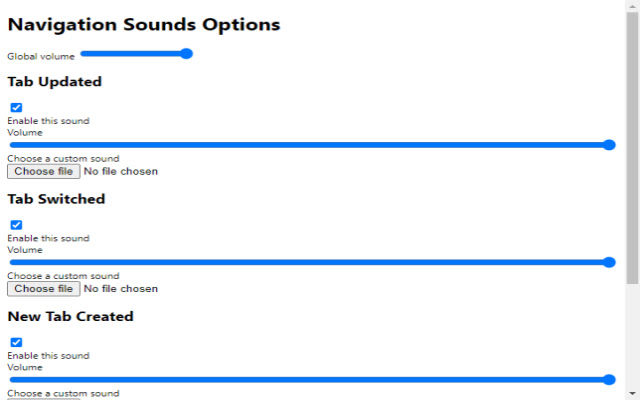Click the scrollbar up arrow
The image size is (640, 400).
point(632,6)
